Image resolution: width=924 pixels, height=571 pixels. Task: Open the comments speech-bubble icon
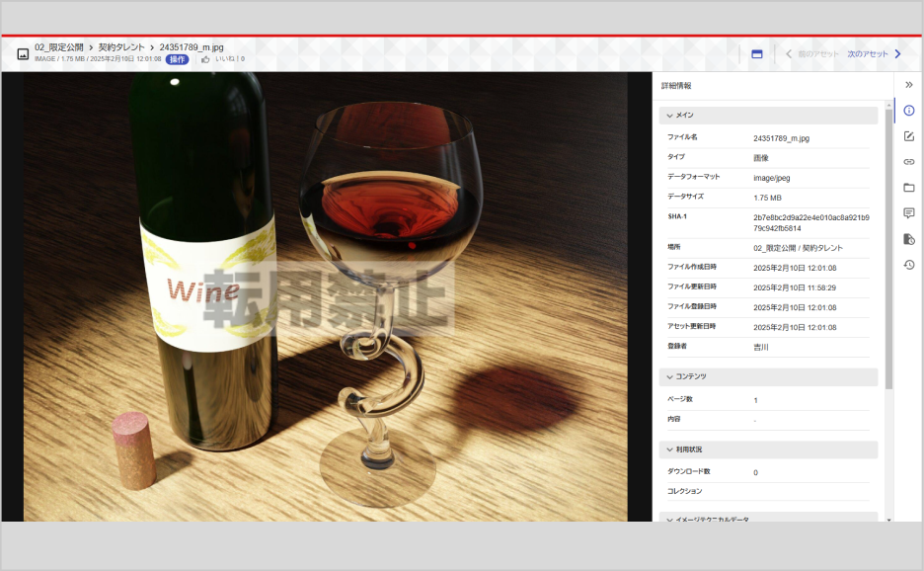908,212
